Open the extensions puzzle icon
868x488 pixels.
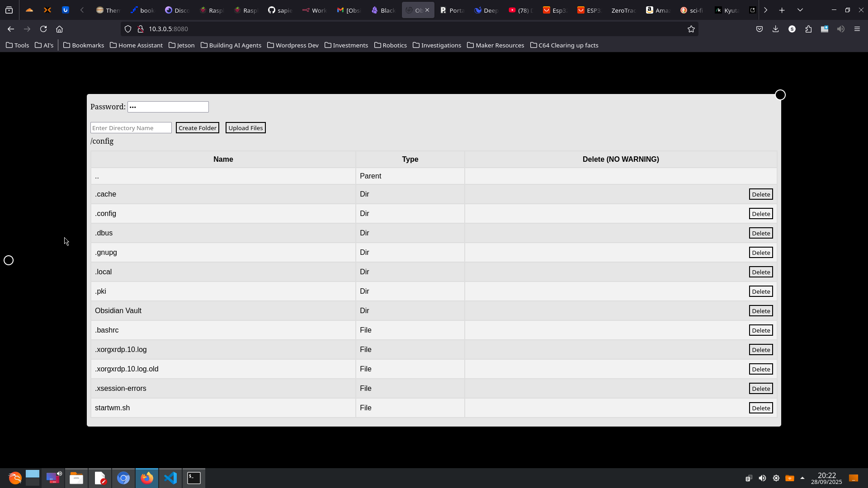[808, 29]
